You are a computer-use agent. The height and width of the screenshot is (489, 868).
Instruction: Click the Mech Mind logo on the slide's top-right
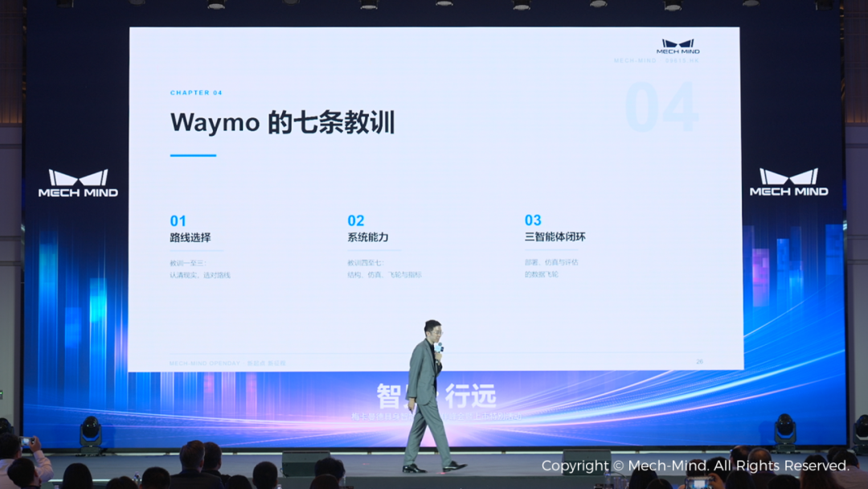click(x=678, y=47)
